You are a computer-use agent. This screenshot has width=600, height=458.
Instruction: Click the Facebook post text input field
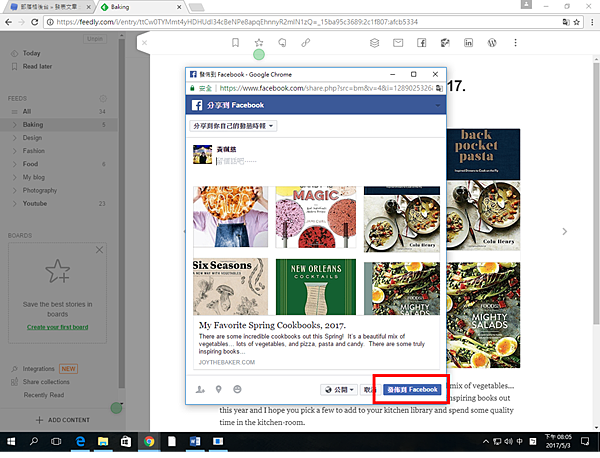(x=325, y=161)
